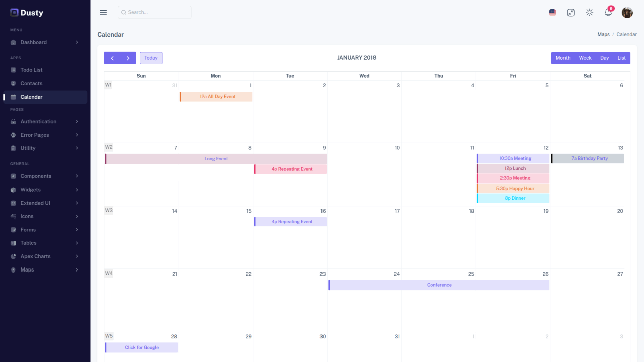The image size is (644, 362).
Task: Switch to Week view
Action: point(585,58)
